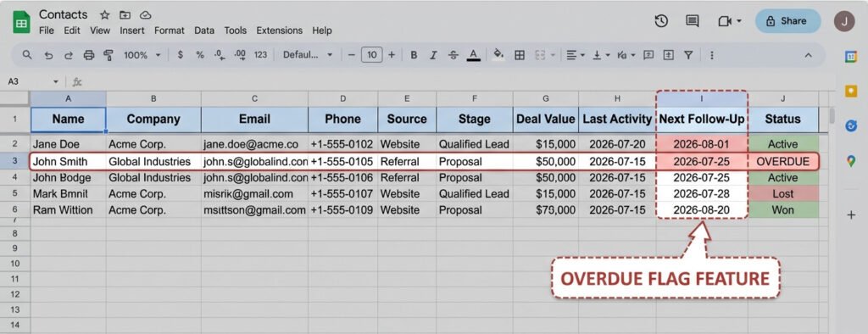The width and height of the screenshot is (868, 334).
Task: Open Google Sheets home icon
Action: pos(21,23)
